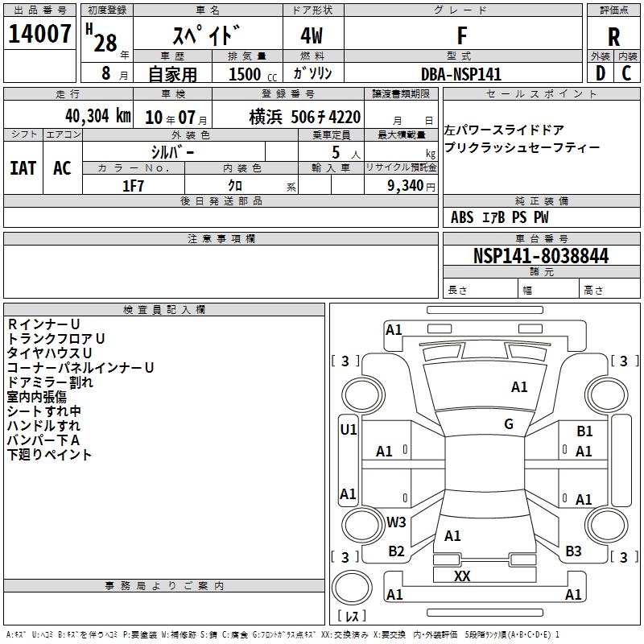Click the B1 mark on the diagram

584,431
